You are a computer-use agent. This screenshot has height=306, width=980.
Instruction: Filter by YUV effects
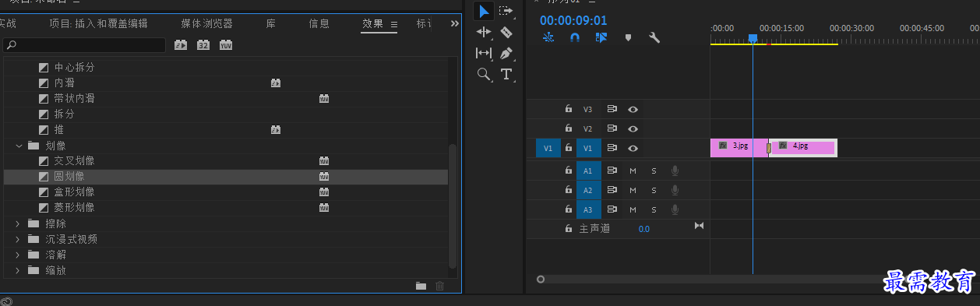[226, 45]
